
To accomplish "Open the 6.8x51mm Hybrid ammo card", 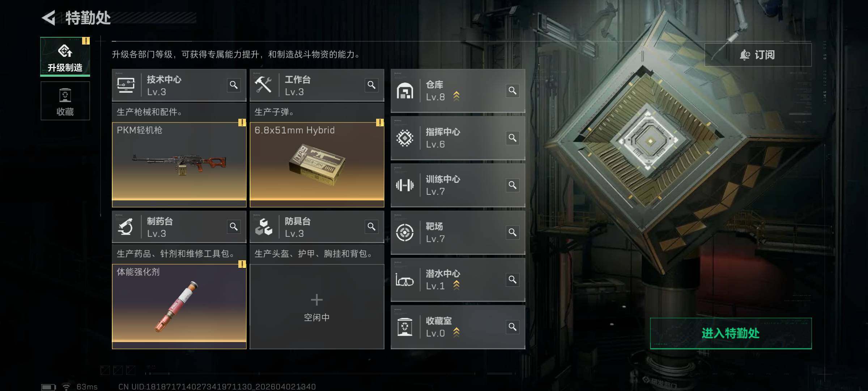I will [x=317, y=165].
